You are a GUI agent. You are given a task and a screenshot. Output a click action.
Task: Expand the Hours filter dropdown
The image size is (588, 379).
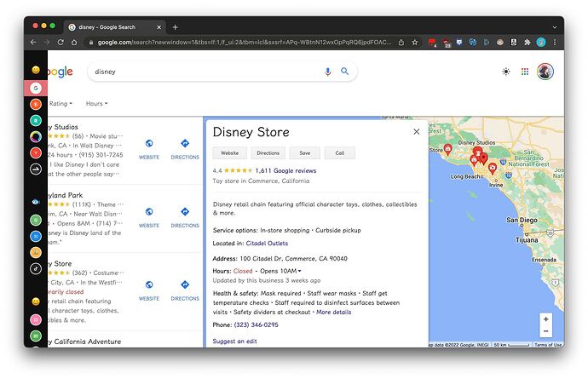96,104
